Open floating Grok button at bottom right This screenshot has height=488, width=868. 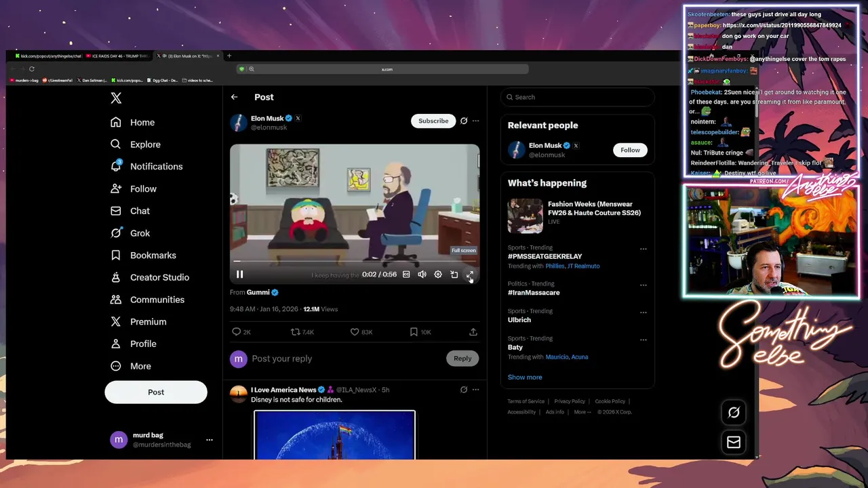click(x=733, y=412)
